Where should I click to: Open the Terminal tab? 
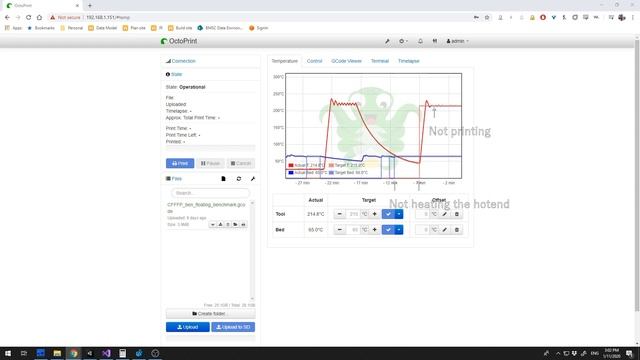[x=380, y=61]
